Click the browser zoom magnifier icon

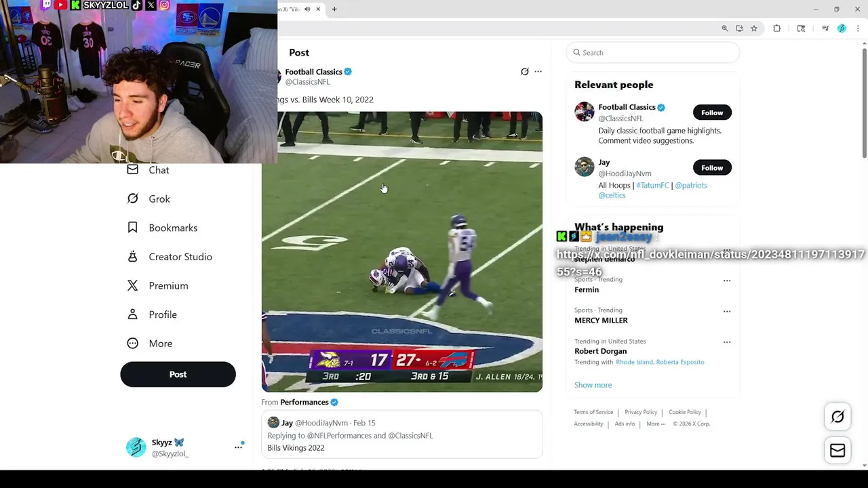coord(725,28)
